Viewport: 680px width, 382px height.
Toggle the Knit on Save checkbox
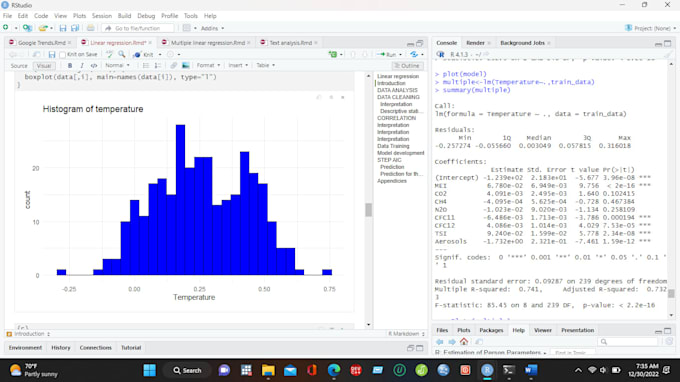point(62,55)
